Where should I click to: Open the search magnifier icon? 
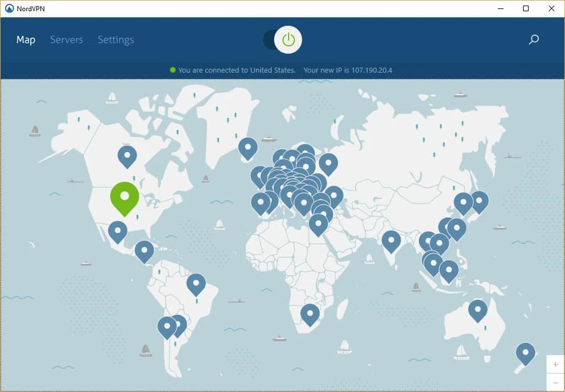[x=533, y=40]
